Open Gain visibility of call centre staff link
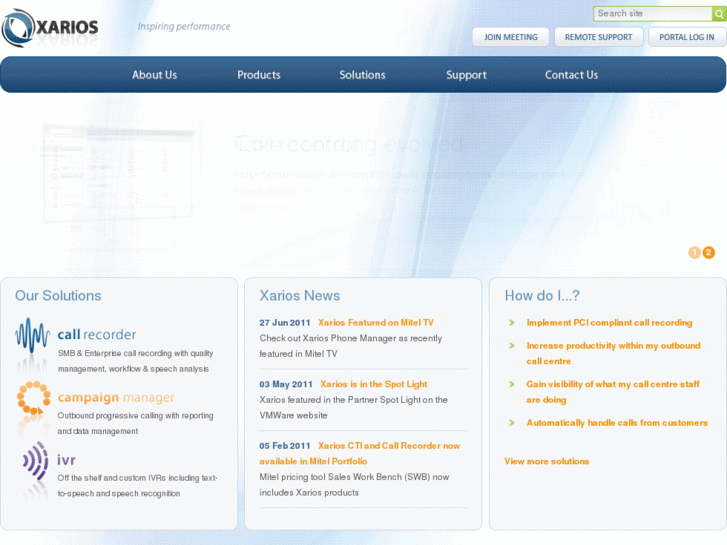727x545 pixels. pos(613,392)
